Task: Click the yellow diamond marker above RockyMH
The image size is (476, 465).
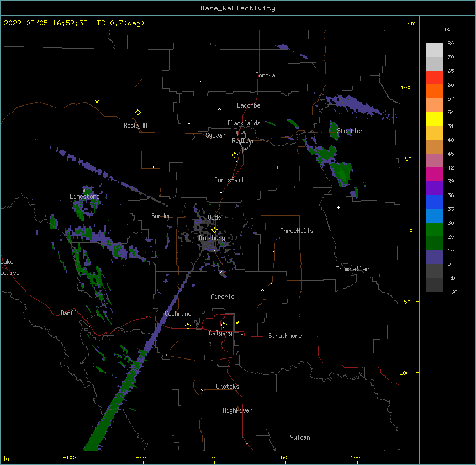Action: 138,113
